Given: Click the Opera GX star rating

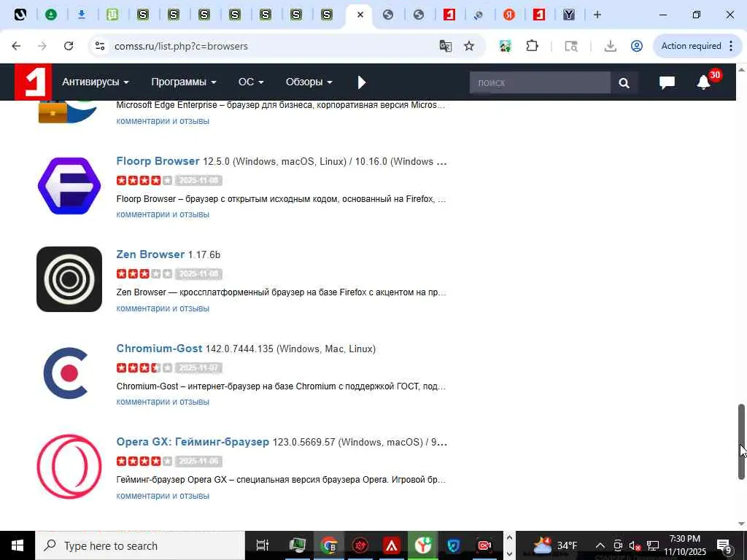Looking at the screenshot, I should (x=144, y=461).
